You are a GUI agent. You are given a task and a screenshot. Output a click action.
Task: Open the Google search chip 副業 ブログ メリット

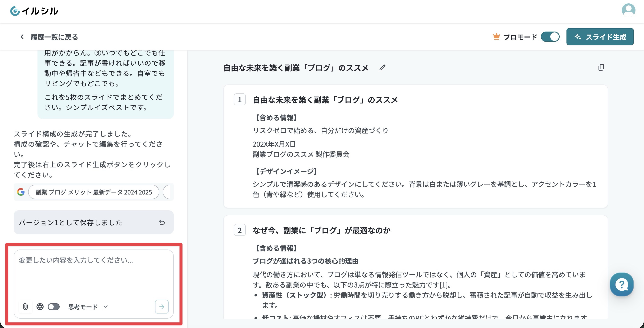[94, 192]
